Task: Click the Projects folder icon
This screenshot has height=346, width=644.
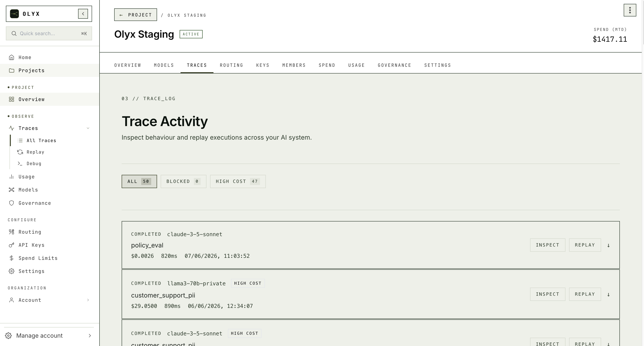Action: pyautogui.click(x=12, y=70)
